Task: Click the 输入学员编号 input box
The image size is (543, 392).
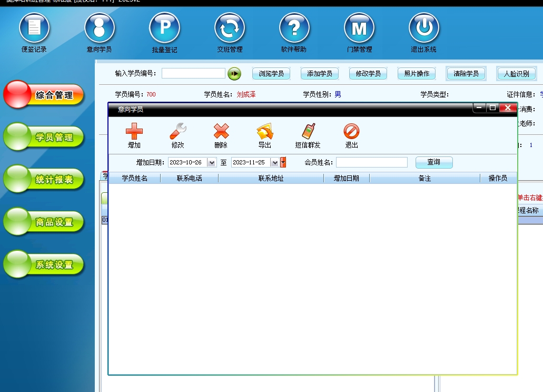Action: point(193,74)
